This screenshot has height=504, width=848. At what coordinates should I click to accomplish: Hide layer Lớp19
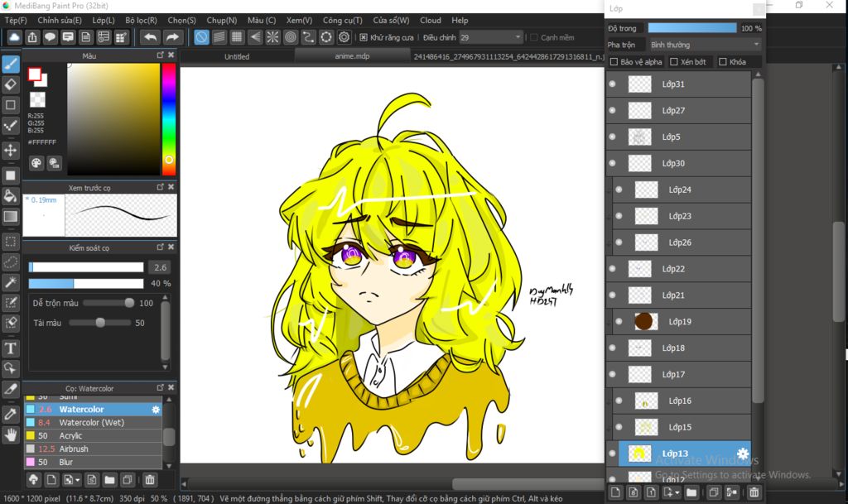pos(619,321)
